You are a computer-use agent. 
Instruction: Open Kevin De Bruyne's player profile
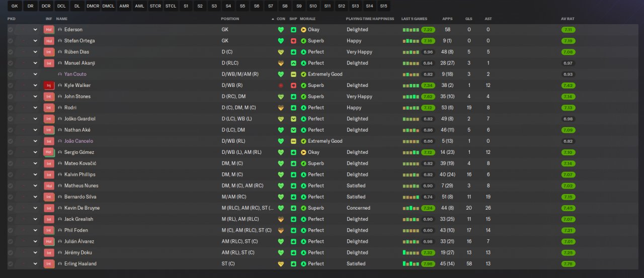pos(82,208)
